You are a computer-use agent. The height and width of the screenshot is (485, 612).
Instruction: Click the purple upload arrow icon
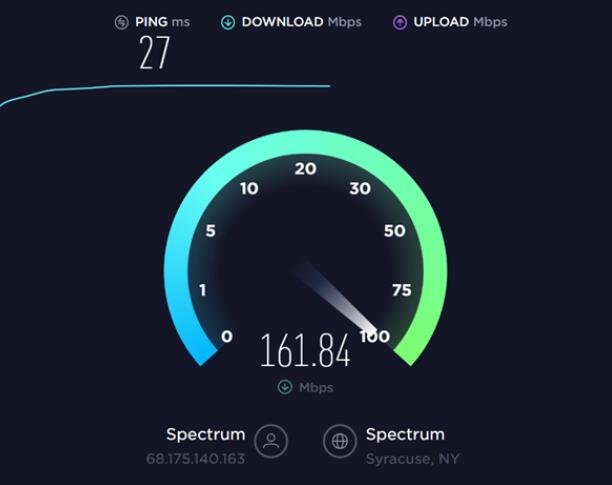click(x=400, y=22)
